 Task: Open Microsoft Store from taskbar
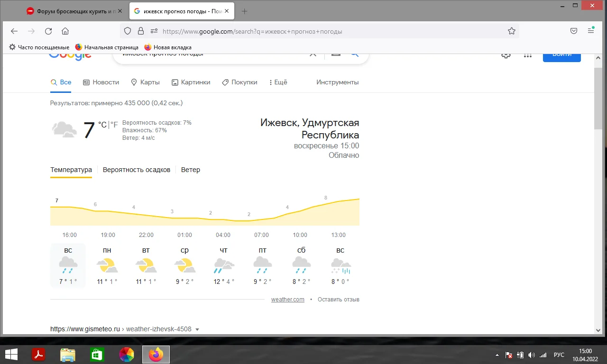[x=97, y=355]
